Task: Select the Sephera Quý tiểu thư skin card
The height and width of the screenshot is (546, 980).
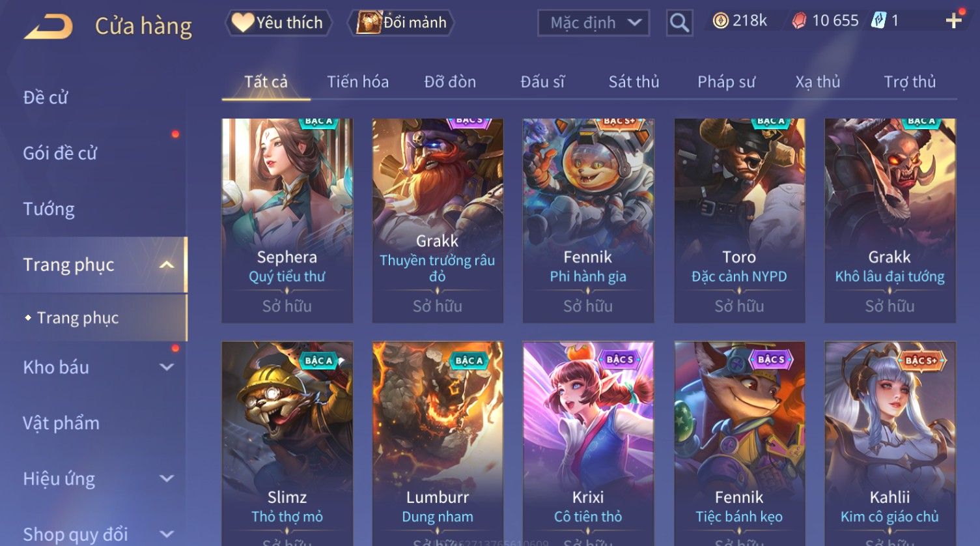Action: (287, 220)
